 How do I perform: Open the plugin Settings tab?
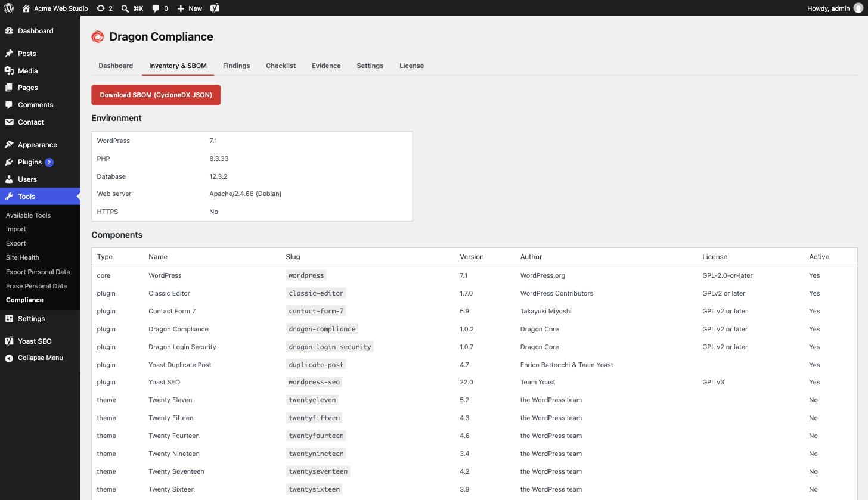pos(370,66)
